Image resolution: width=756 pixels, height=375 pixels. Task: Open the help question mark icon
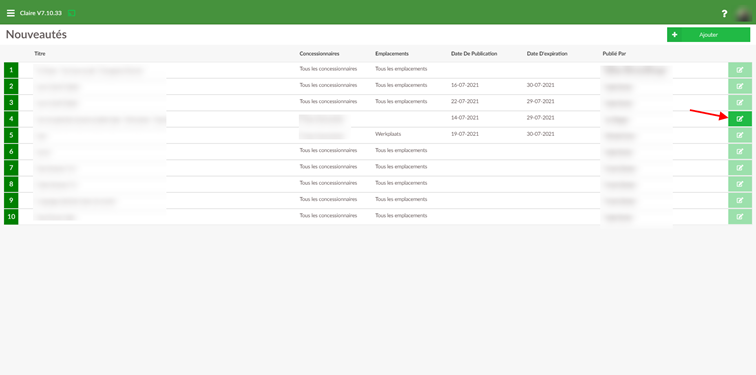(724, 14)
